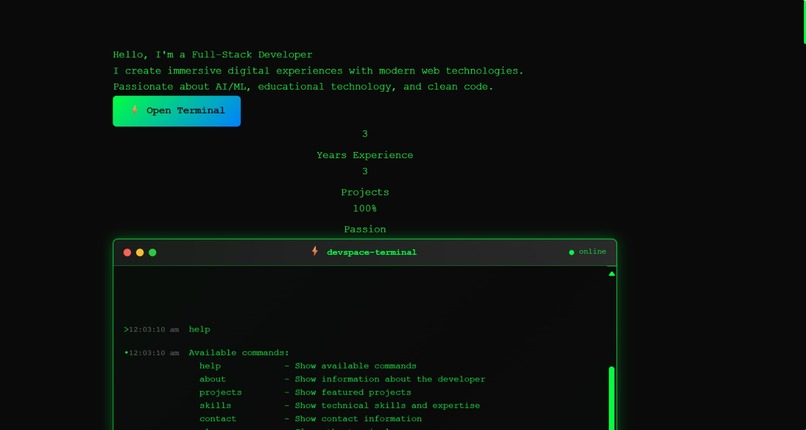This screenshot has width=806, height=430.
Task: Click the timestamp beside the help command
Action: tap(154, 330)
